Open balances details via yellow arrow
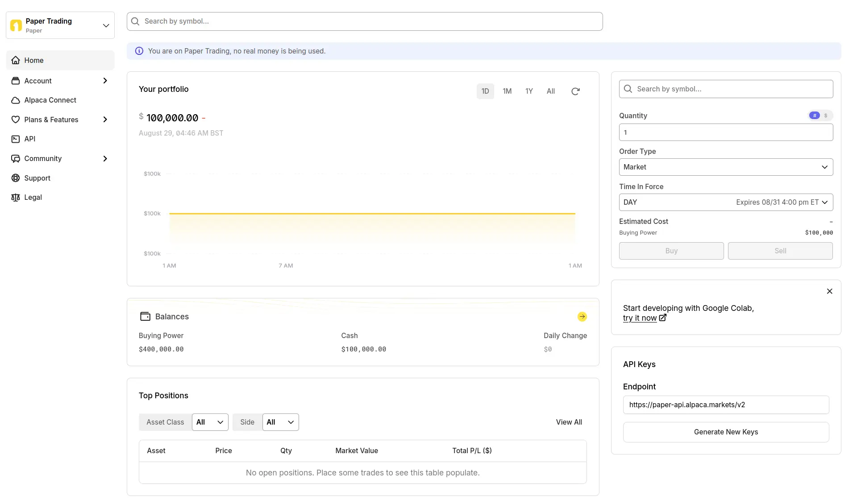Screen dimensions: 857x504 click(x=582, y=317)
